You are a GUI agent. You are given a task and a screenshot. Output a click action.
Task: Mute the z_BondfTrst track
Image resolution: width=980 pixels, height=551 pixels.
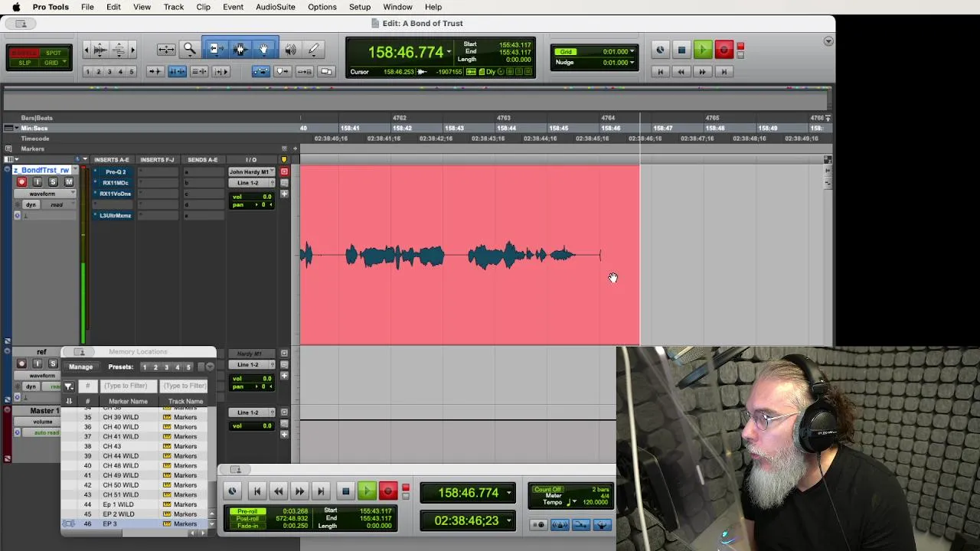point(69,181)
